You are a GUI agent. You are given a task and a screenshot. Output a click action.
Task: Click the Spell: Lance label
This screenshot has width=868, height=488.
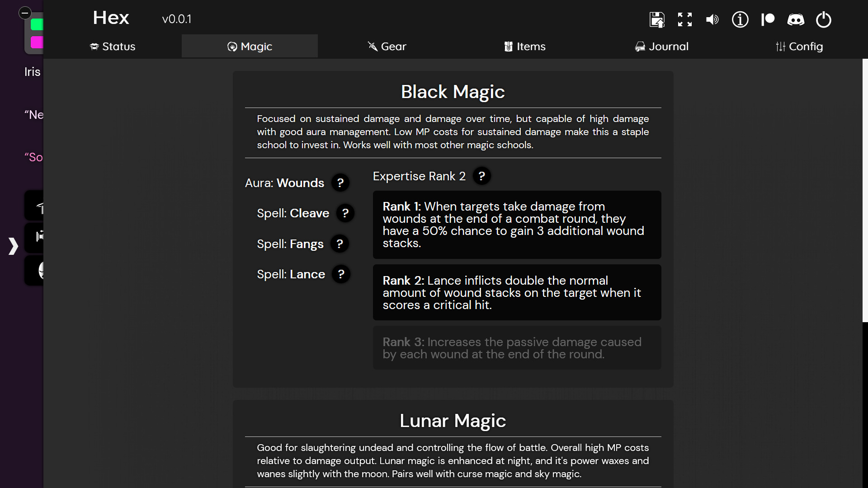pos(291,274)
